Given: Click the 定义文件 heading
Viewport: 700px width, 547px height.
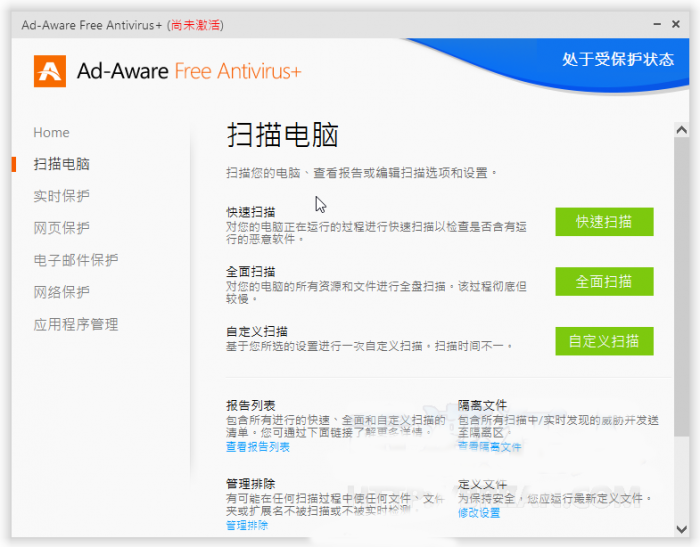Looking at the screenshot, I should coord(482,484).
